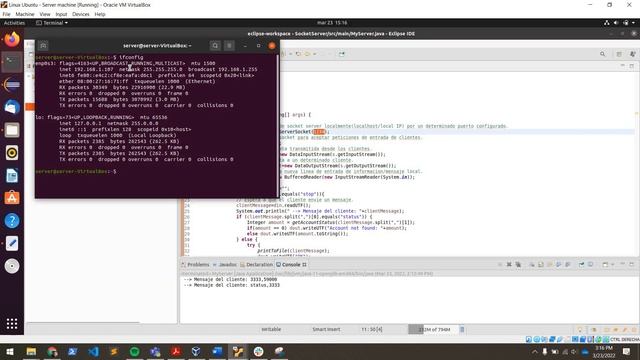Click Activities in Ubuntu top bar

[x=14, y=23]
